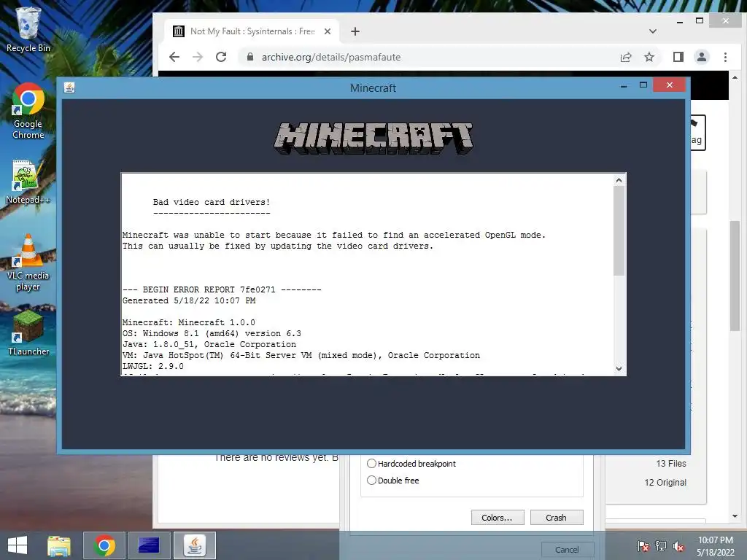Open the VLC media player desktop shortcut
The image size is (747, 560).
point(28,262)
